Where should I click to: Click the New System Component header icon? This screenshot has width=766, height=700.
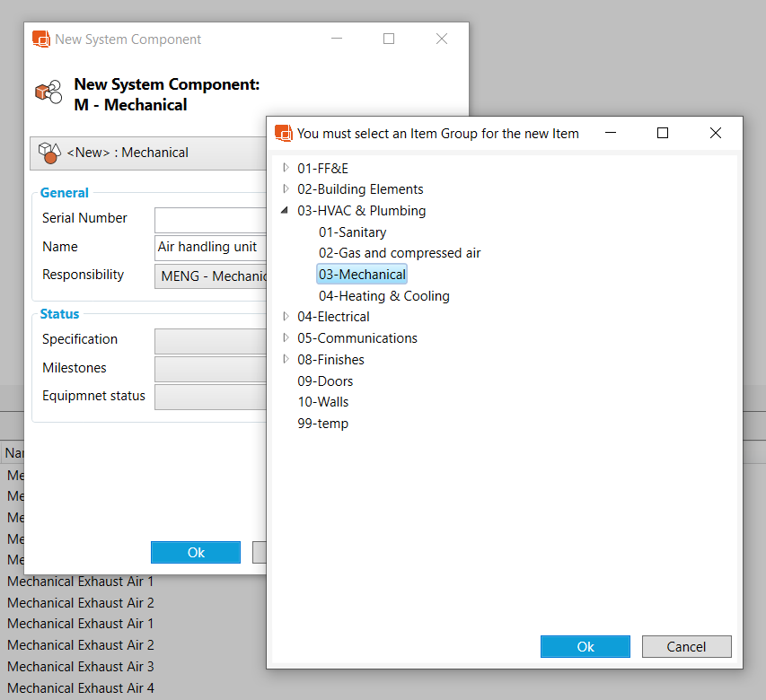(48, 92)
